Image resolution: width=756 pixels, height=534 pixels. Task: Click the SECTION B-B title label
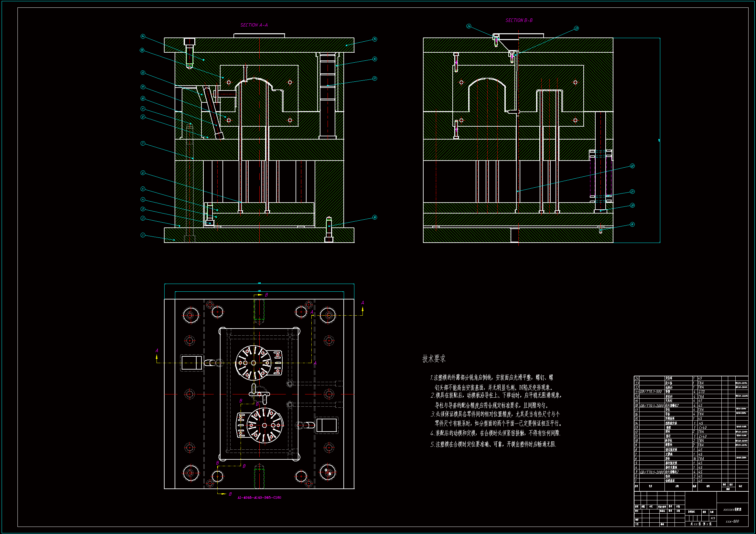[519, 20]
